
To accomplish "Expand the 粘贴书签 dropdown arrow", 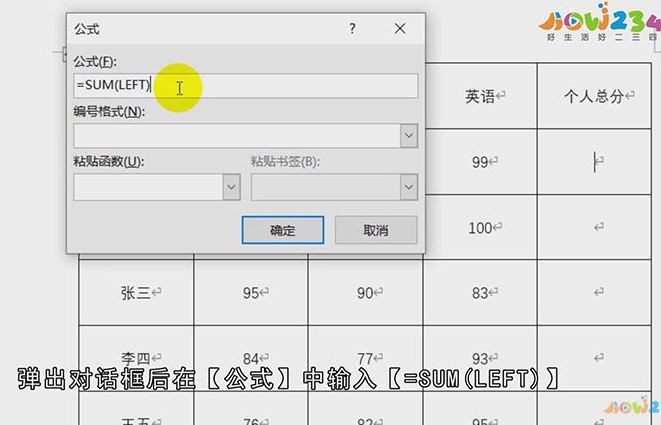I will point(408,187).
